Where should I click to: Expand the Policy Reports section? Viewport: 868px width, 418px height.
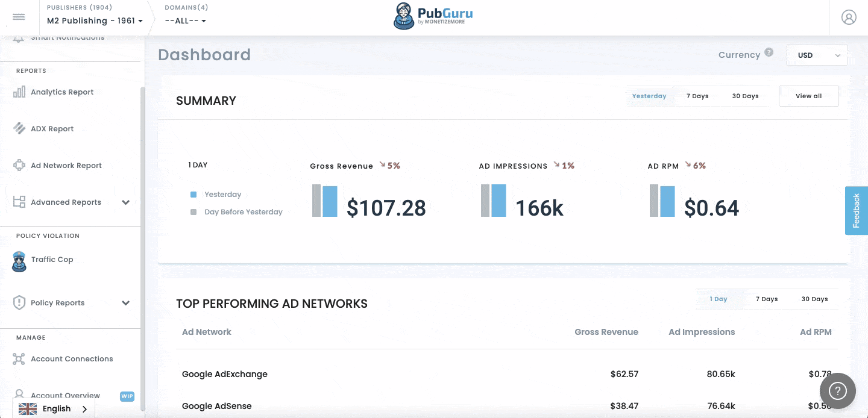[x=57, y=302]
